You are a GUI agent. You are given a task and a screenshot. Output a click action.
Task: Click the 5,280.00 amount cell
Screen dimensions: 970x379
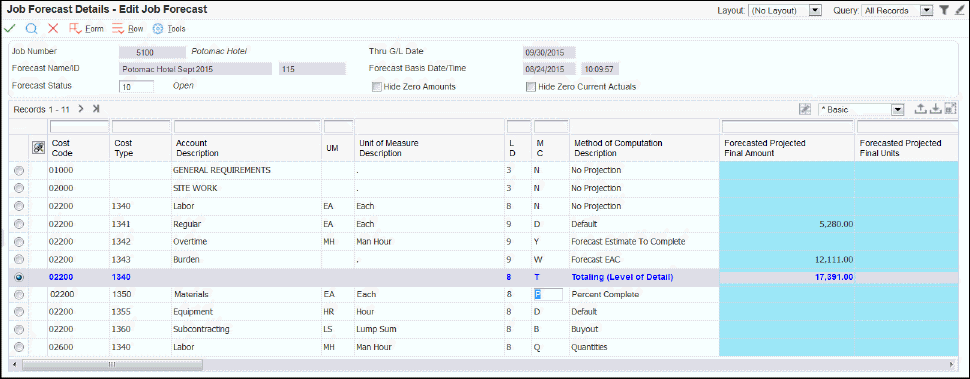(787, 224)
